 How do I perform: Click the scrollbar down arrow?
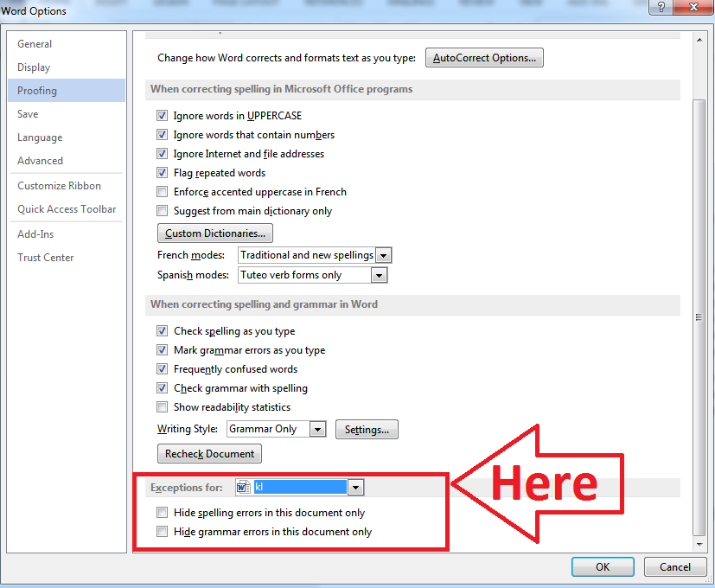tap(699, 544)
